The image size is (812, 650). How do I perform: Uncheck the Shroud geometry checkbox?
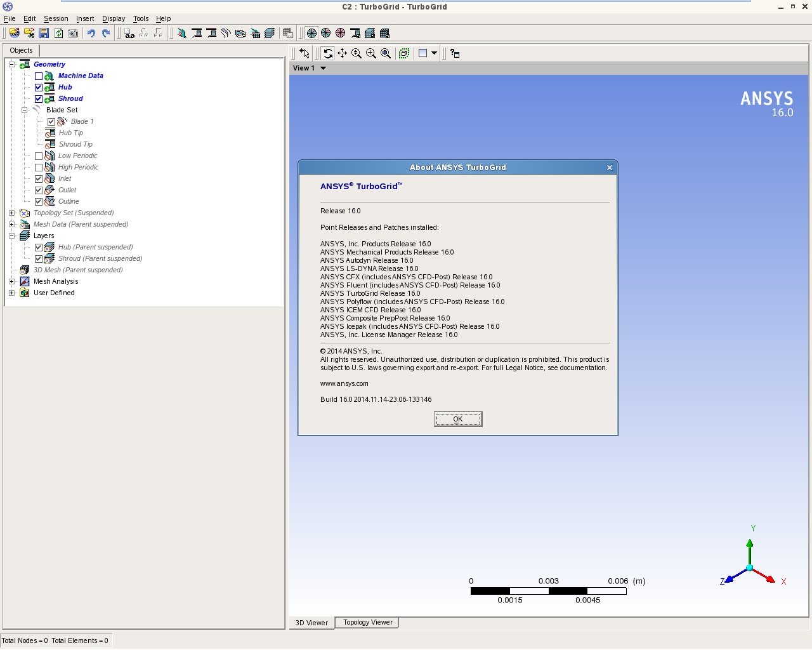coord(39,99)
